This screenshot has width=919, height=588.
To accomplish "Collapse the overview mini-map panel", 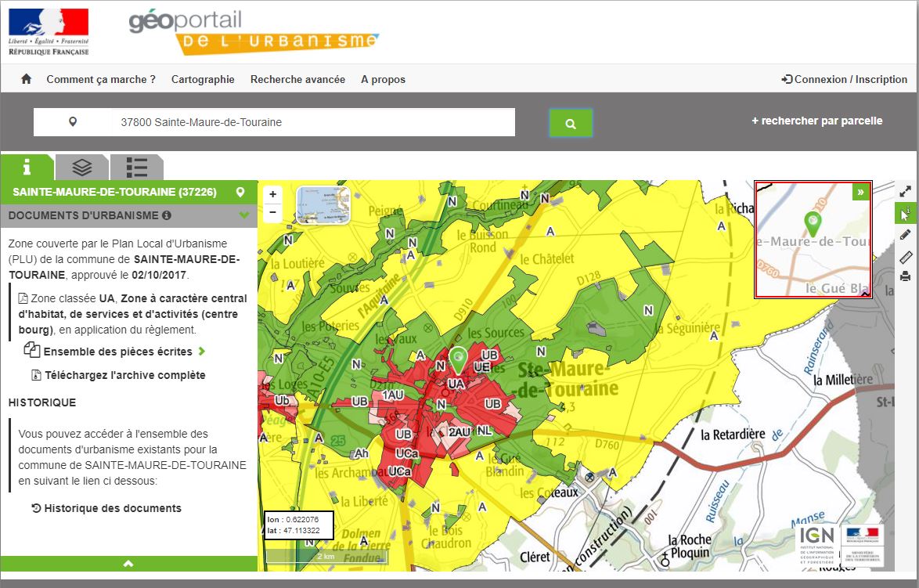I will (860, 192).
